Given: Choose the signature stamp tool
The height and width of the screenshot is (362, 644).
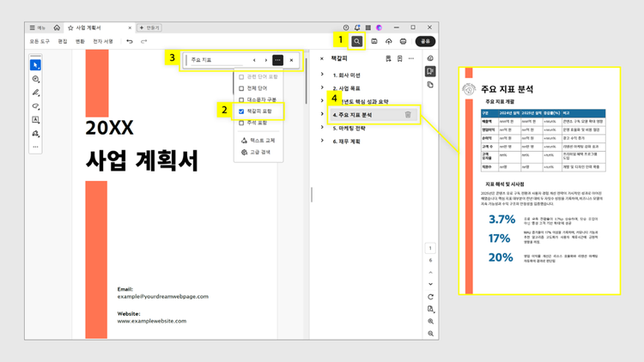Looking at the screenshot, I should pyautogui.click(x=35, y=133).
